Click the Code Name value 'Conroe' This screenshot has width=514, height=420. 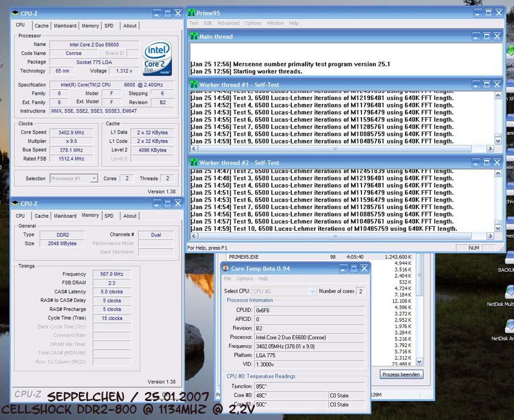tap(74, 53)
